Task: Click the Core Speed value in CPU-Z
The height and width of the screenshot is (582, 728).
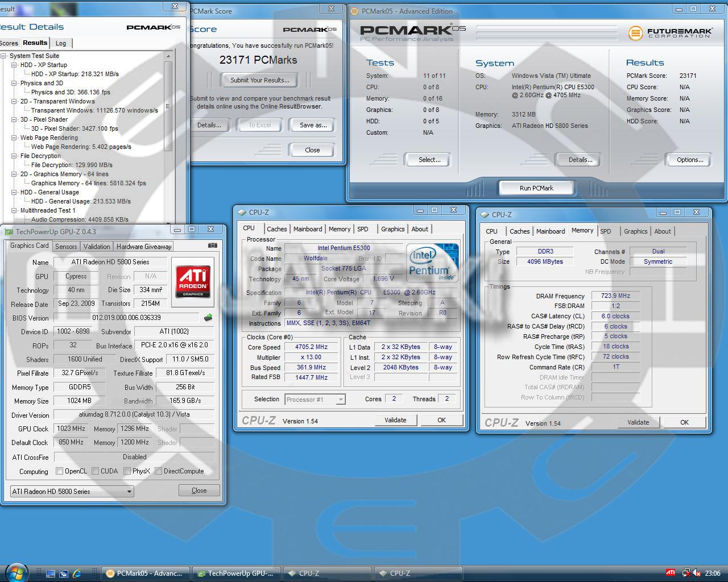Action: 311,347
